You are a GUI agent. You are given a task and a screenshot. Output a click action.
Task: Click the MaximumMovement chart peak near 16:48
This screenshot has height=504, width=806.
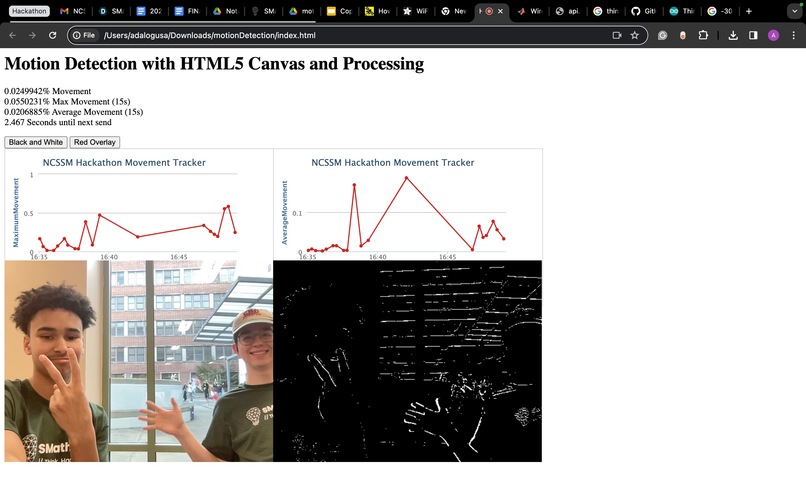[228, 206]
